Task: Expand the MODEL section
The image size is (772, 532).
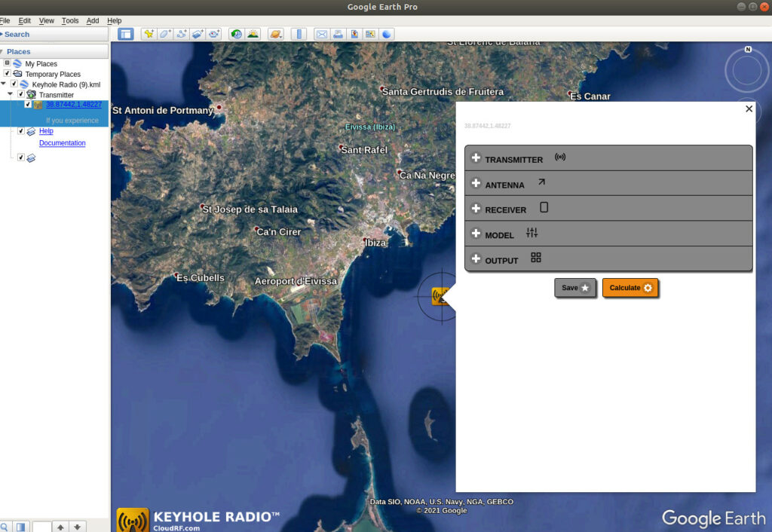Action: point(608,234)
